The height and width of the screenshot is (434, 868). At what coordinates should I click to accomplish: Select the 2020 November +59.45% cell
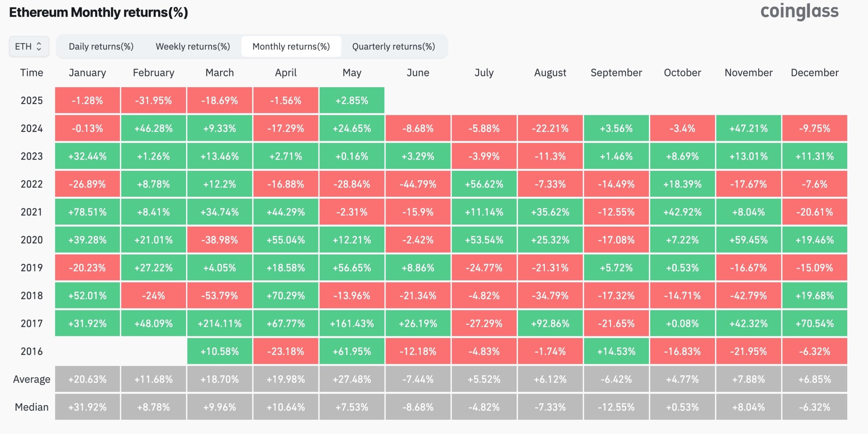click(x=748, y=240)
